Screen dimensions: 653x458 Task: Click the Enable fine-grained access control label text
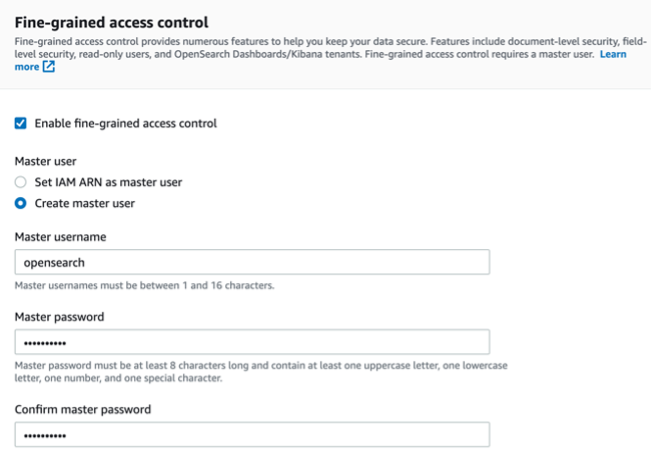125,123
